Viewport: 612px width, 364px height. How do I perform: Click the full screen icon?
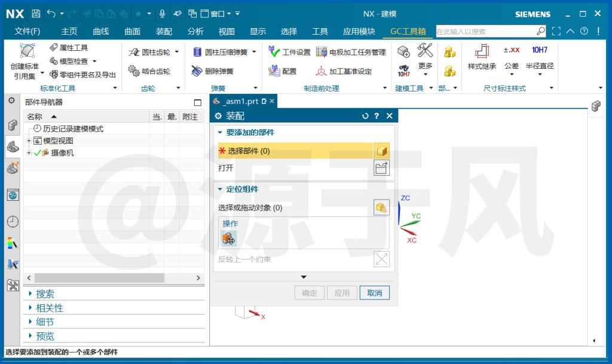tap(556, 31)
